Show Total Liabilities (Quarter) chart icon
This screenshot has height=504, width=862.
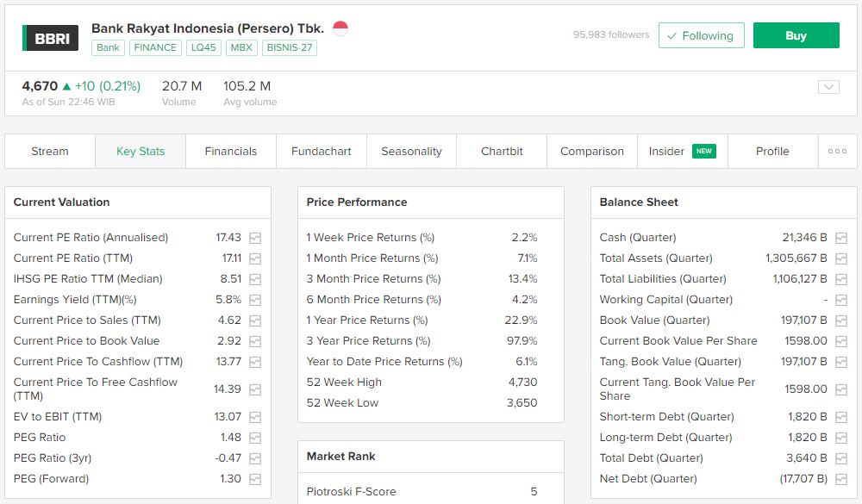[841, 279]
